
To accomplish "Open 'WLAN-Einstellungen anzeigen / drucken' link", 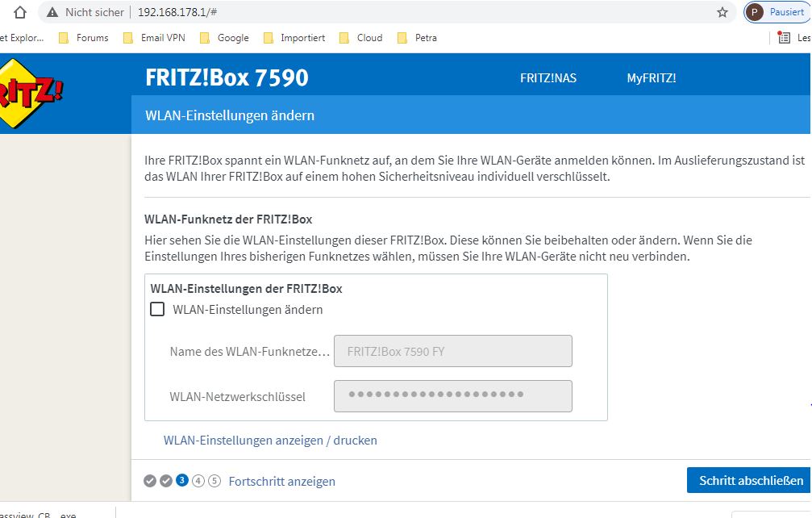I will tap(270, 441).
